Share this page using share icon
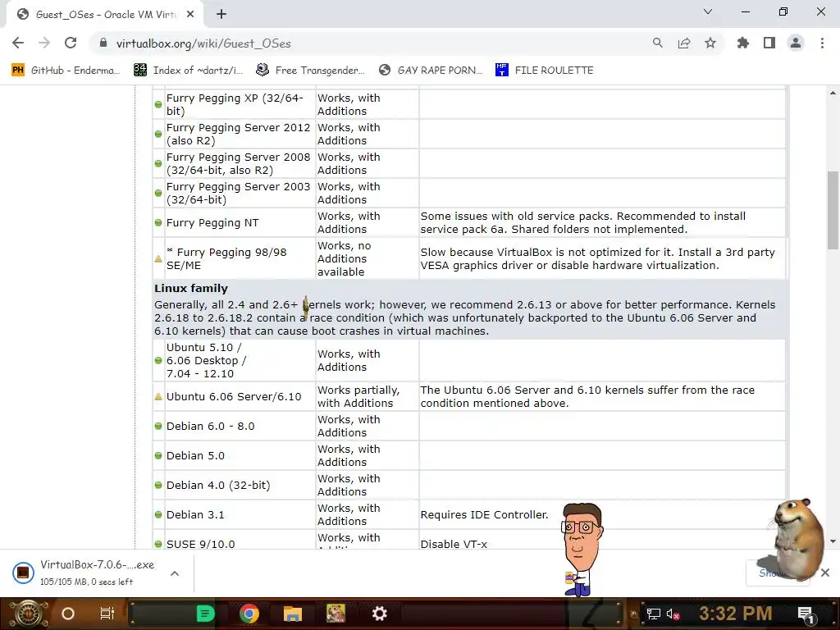Screen dimensions: 840x630 [x=684, y=43]
